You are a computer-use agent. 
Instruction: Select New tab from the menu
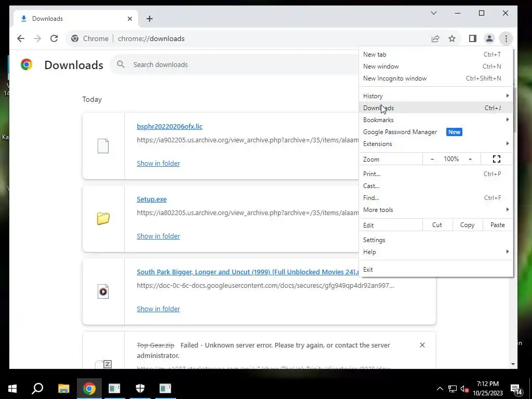[x=436, y=54]
